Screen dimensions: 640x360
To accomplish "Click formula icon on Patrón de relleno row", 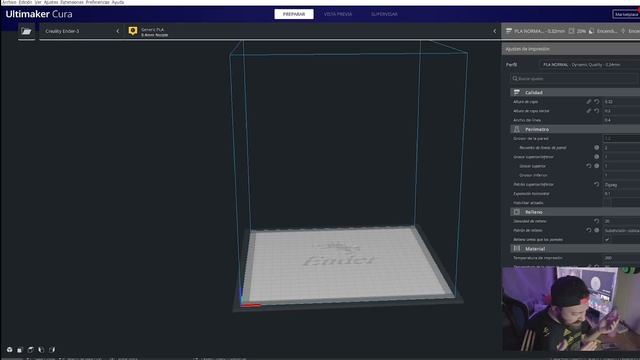I will (597, 230).
